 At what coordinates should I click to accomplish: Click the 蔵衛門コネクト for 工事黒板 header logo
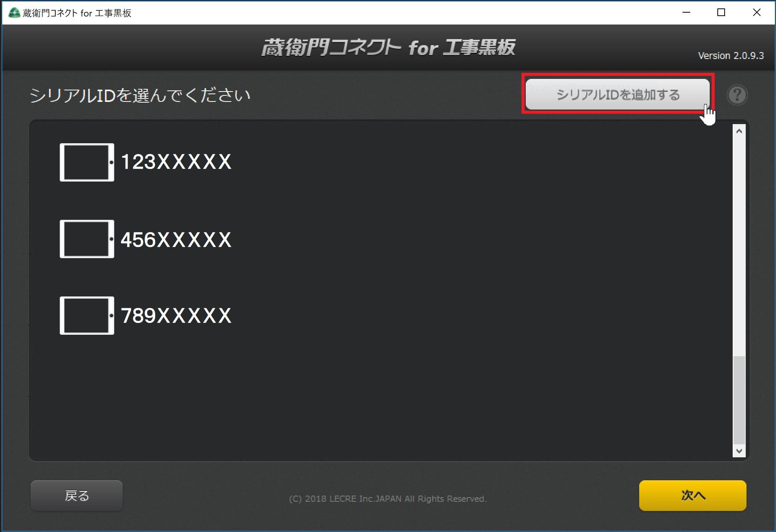[388, 48]
